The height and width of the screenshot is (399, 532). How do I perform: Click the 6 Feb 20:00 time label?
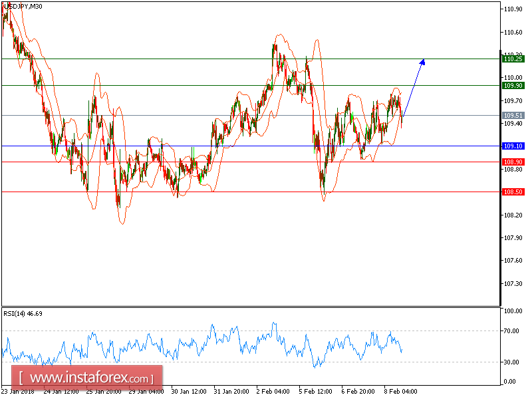[x=358, y=391]
